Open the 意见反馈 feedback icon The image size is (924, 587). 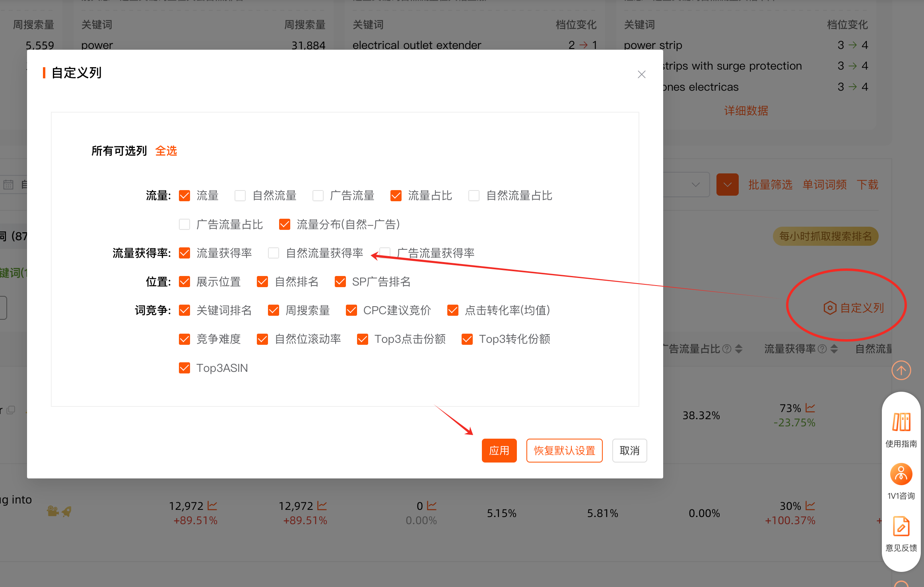901,527
